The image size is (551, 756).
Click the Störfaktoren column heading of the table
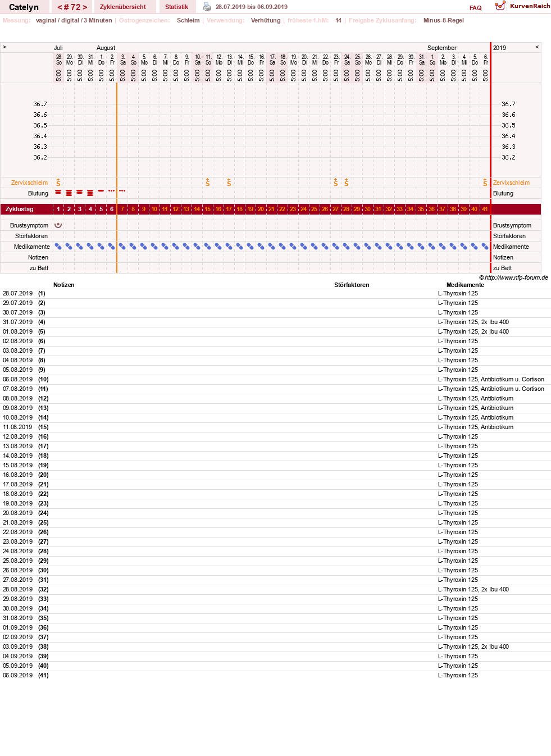pos(352,285)
